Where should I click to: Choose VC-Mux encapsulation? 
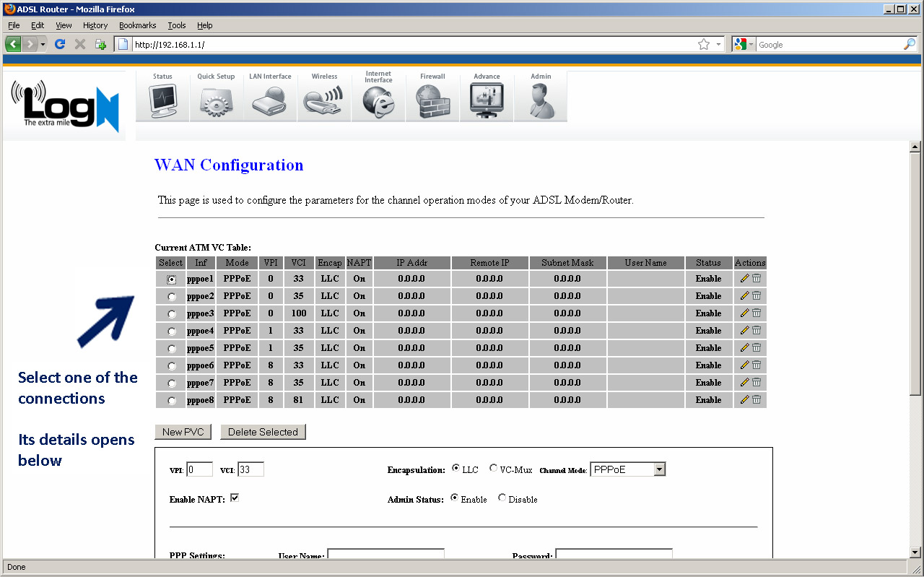point(492,468)
